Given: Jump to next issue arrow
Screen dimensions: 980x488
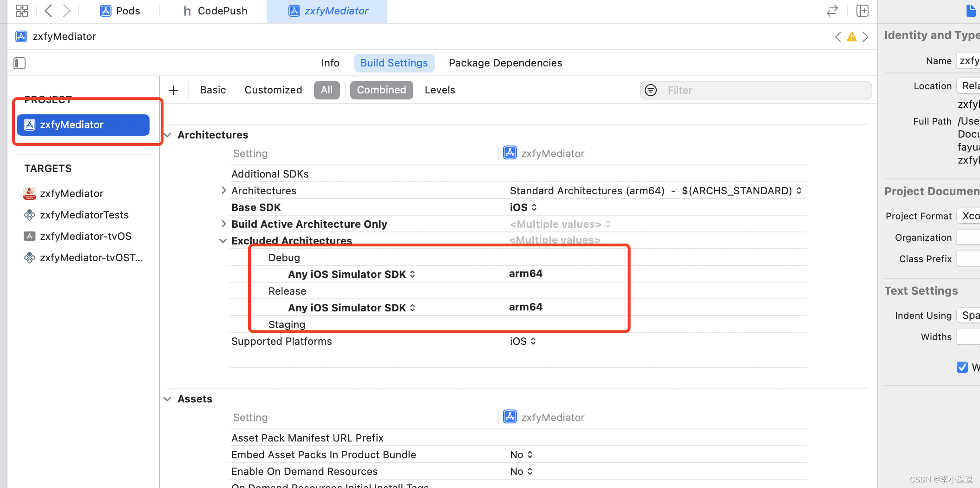Looking at the screenshot, I should click(865, 37).
